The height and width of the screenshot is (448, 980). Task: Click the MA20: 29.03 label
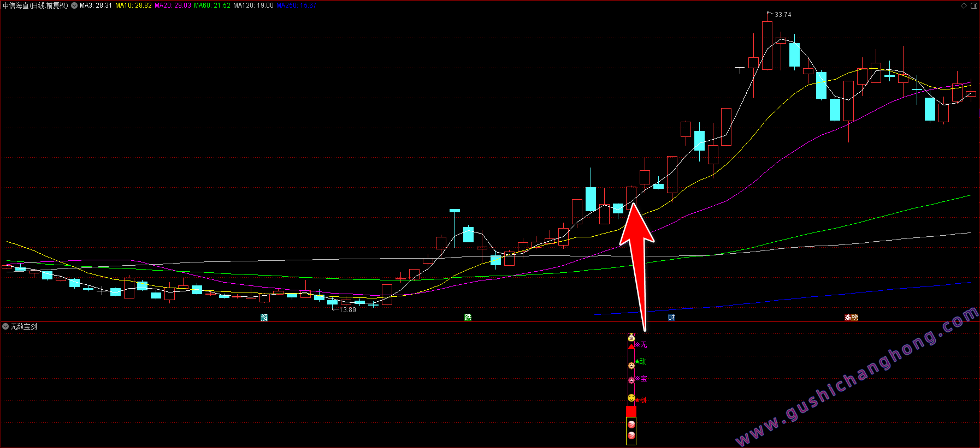tap(173, 5)
